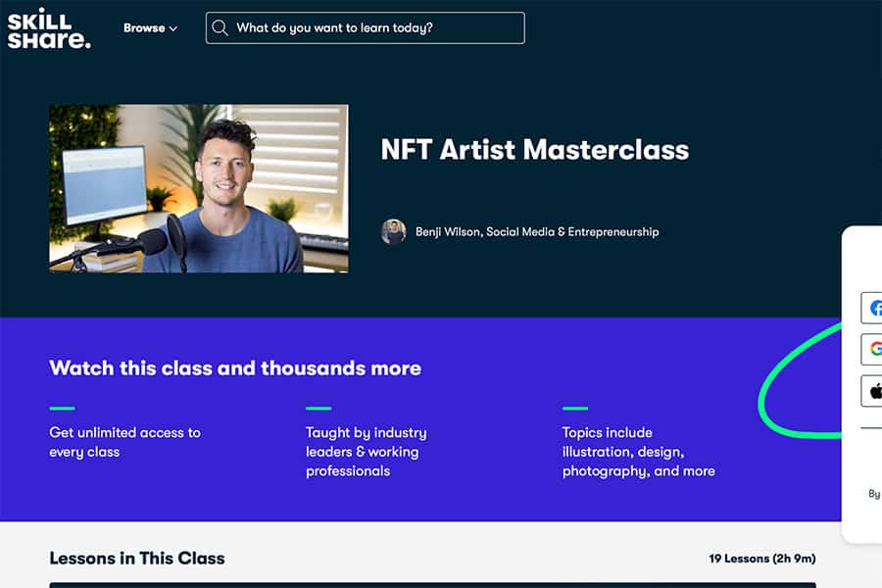882x588 pixels.
Task: Sign in with the Facebook button
Action: coord(872,308)
